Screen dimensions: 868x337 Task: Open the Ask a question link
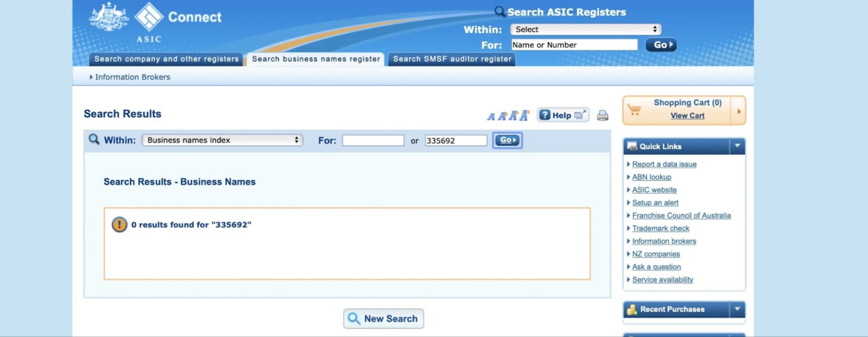click(657, 266)
